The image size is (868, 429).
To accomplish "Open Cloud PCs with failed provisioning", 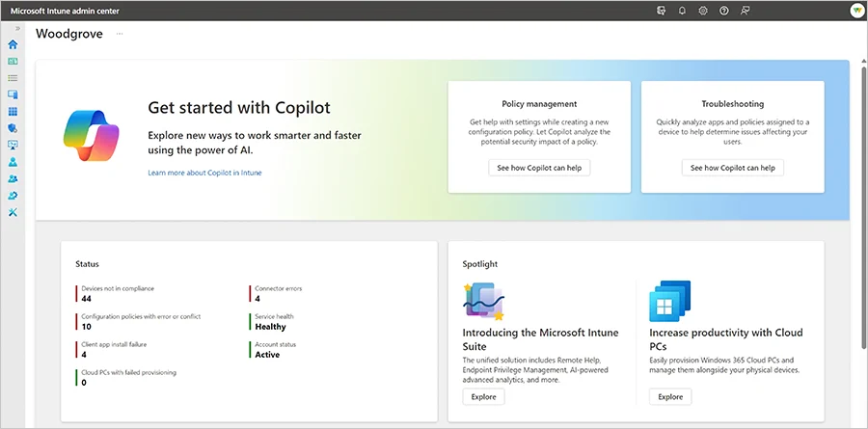I will click(126, 378).
